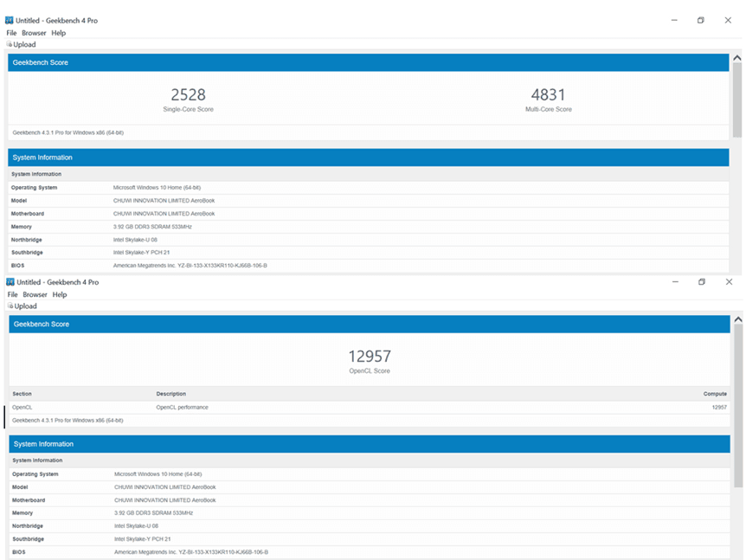This screenshot has height=560, width=746.
Task: Click the Section column header
Action: [x=22, y=394]
